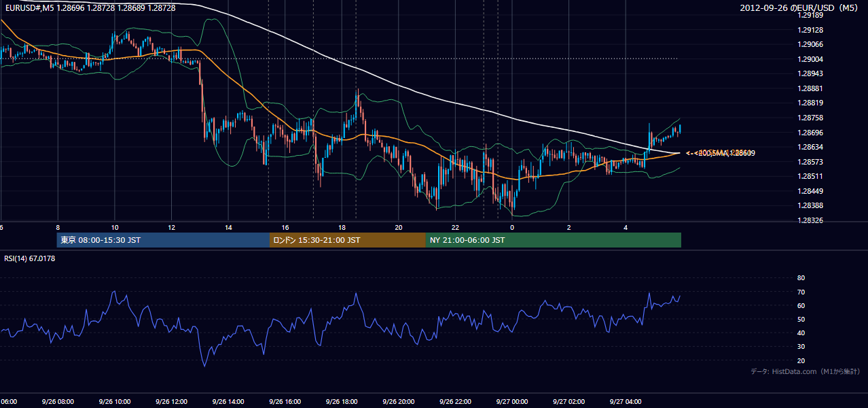This screenshot has height=408, width=868.
Task: Click the RSI 20 level label
Action: tap(801, 360)
